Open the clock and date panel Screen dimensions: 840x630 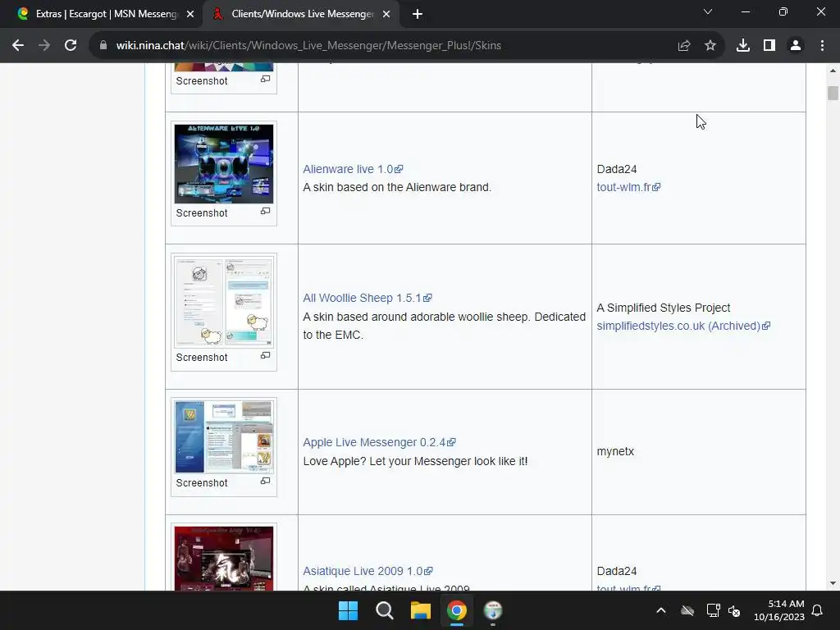[x=779, y=610]
